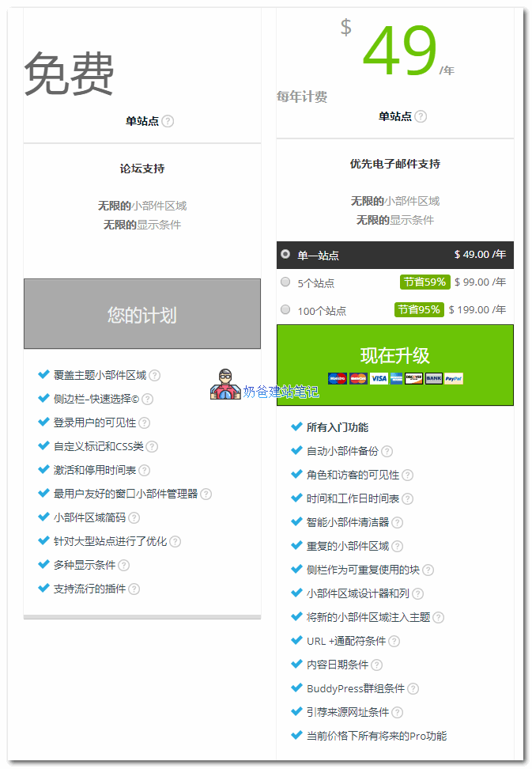Click 当前价格下所有将来的Pro功能 text
Image resolution: width=532 pixels, height=769 pixels.
coord(377,736)
